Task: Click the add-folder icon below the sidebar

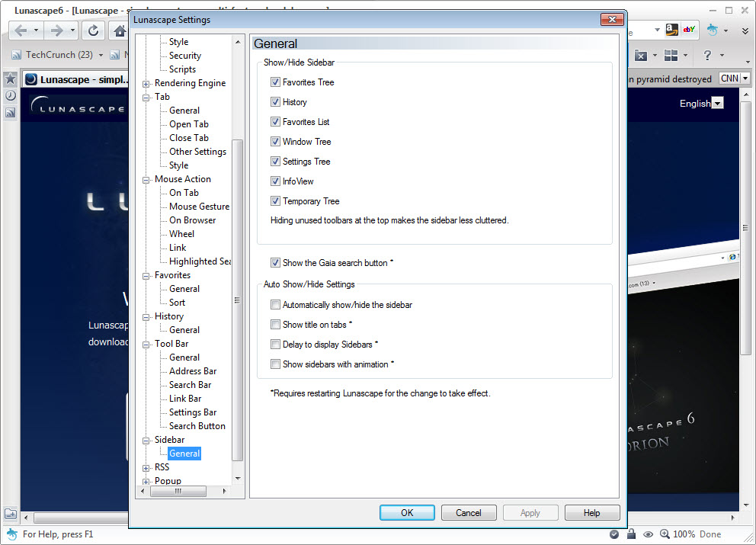Action: (x=10, y=514)
